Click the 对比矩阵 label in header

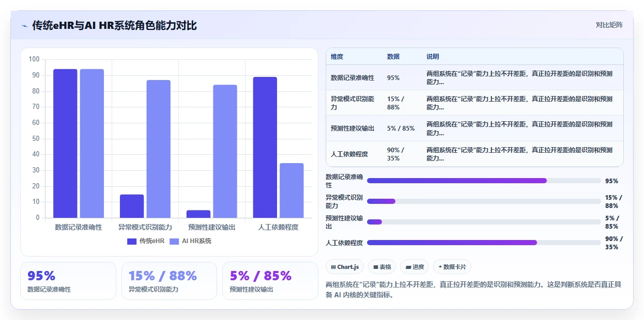609,25
